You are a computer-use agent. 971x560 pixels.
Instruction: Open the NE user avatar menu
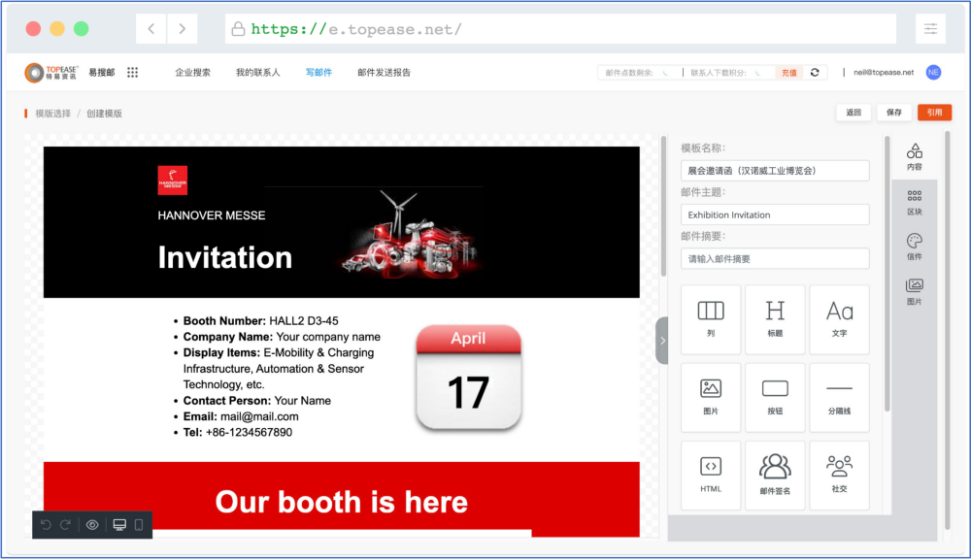pyautogui.click(x=933, y=73)
